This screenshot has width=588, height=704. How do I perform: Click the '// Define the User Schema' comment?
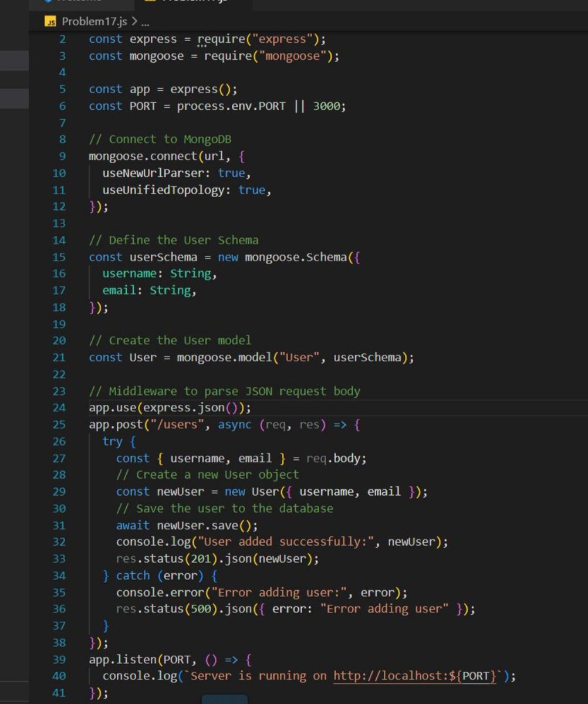[174, 240]
